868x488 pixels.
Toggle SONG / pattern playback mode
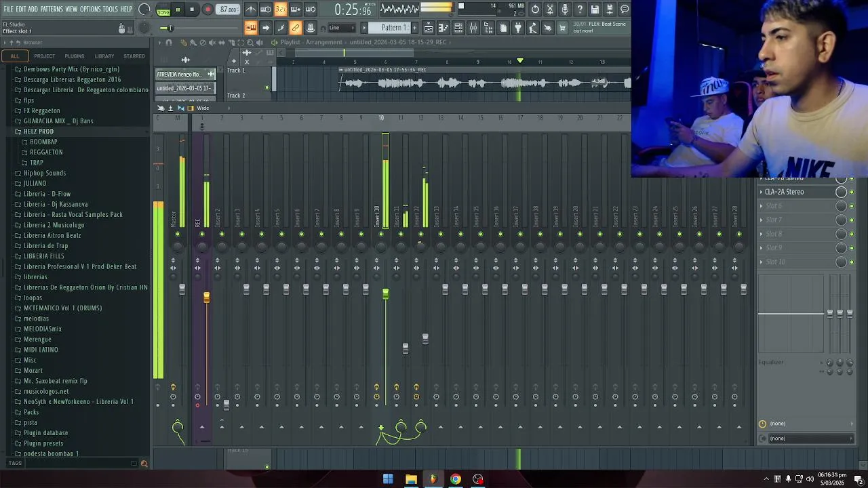coord(163,10)
